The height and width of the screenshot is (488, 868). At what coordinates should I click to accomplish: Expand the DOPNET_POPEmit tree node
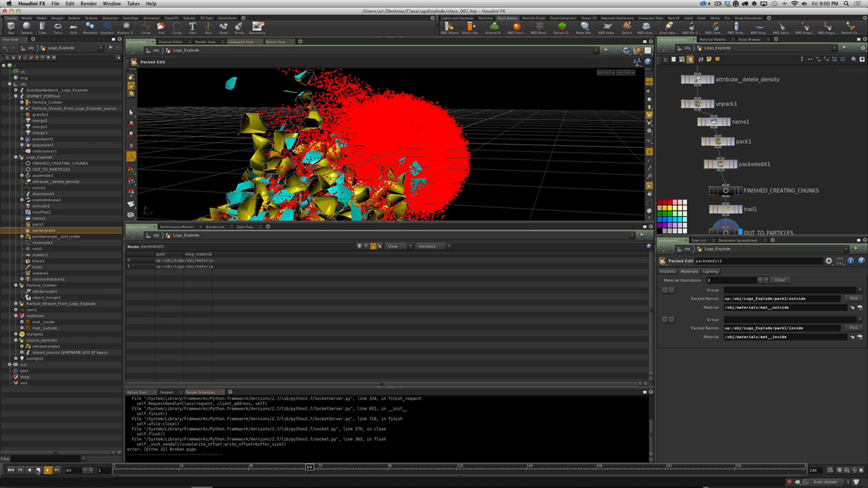(16, 96)
